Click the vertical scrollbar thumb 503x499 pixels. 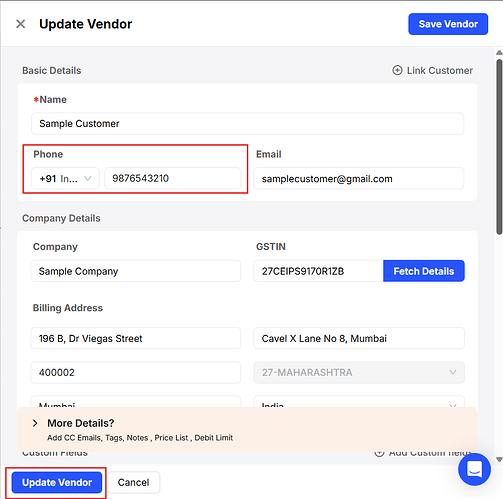(499, 147)
